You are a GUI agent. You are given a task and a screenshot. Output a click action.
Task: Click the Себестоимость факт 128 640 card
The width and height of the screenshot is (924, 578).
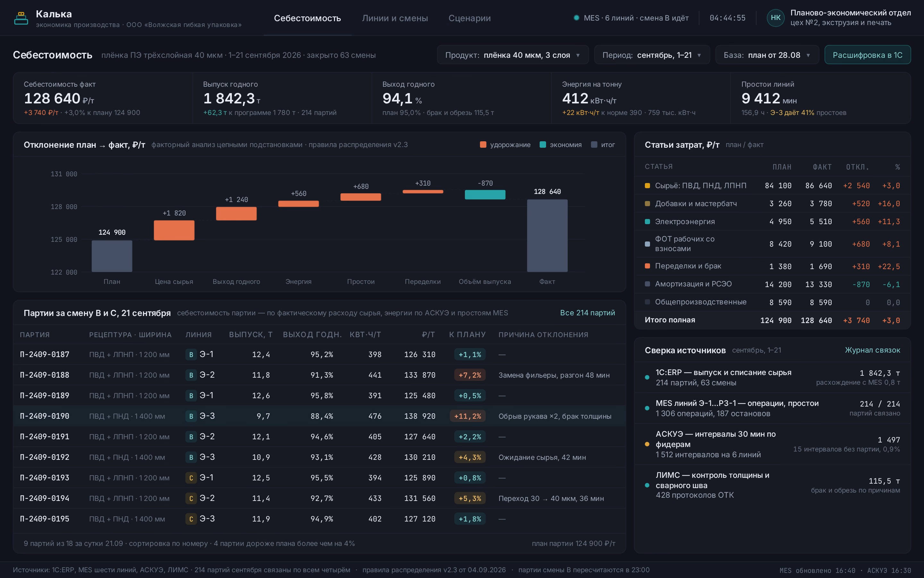[103, 98]
